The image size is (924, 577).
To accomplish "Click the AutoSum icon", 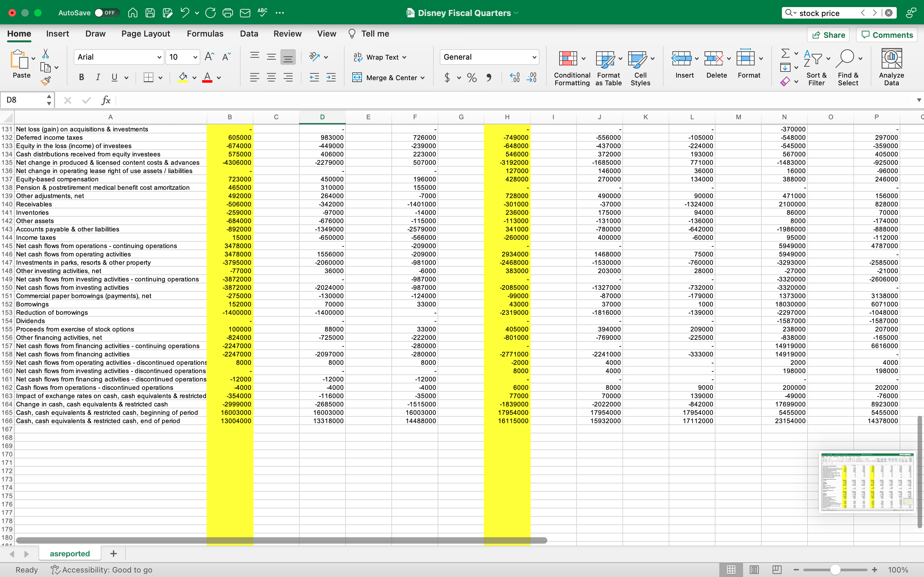I will tap(785, 54).
